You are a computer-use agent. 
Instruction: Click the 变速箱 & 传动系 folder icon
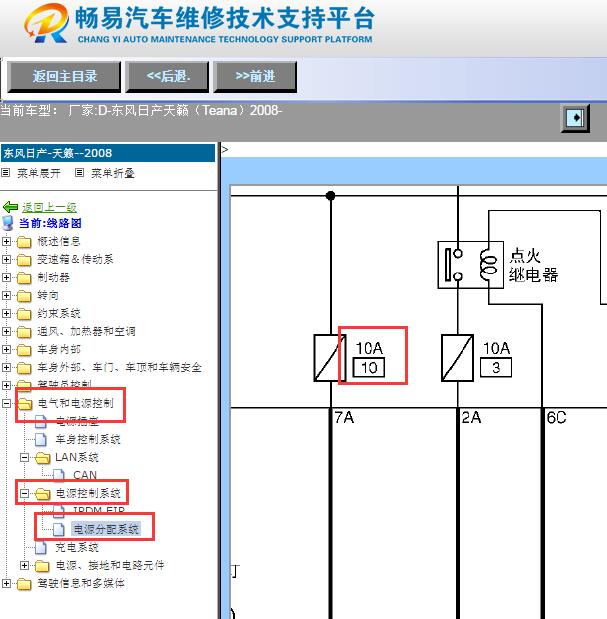24,260
